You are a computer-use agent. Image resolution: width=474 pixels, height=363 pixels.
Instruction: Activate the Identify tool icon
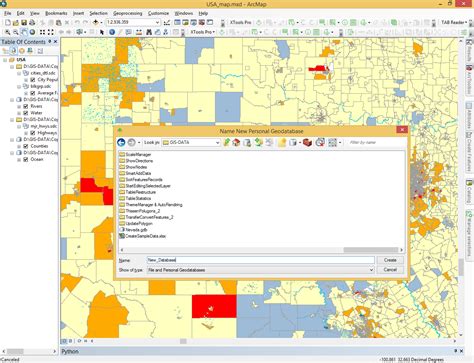tap(112, 32)
